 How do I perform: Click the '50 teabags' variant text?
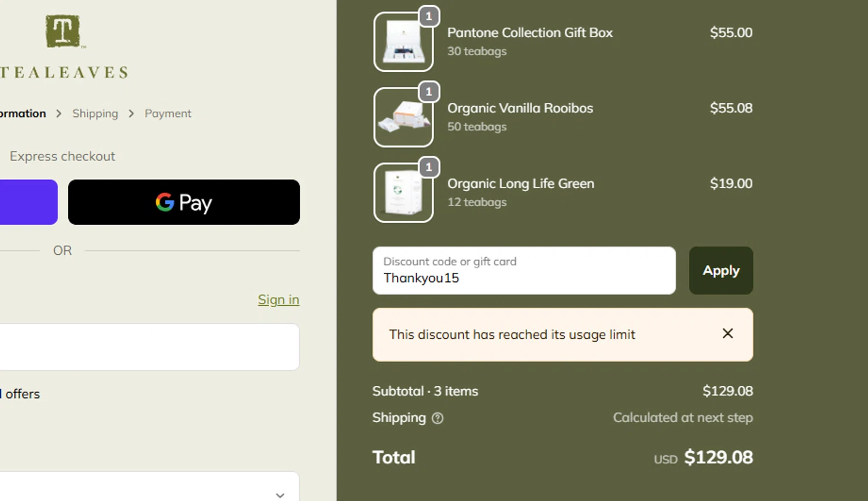pos(477,126)
